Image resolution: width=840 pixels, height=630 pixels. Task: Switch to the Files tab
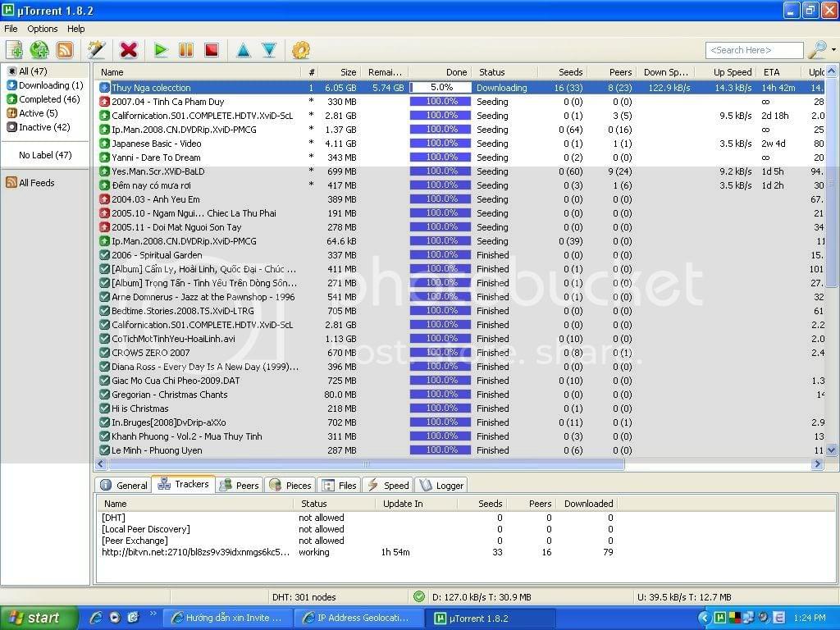(x=340, y=485)
